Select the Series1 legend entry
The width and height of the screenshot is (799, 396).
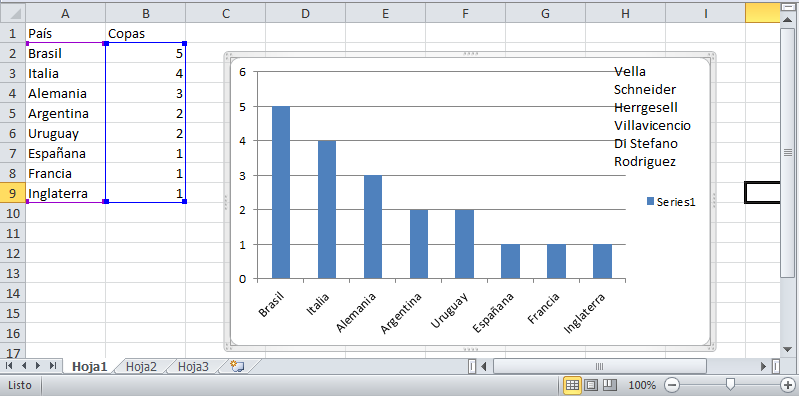tap(671, 201)
